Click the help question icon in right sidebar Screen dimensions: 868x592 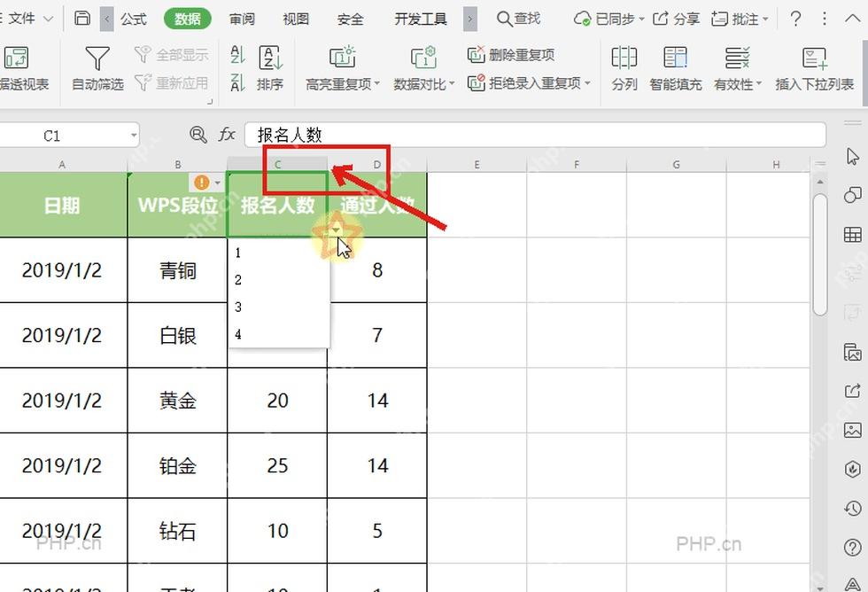point(852,548)
